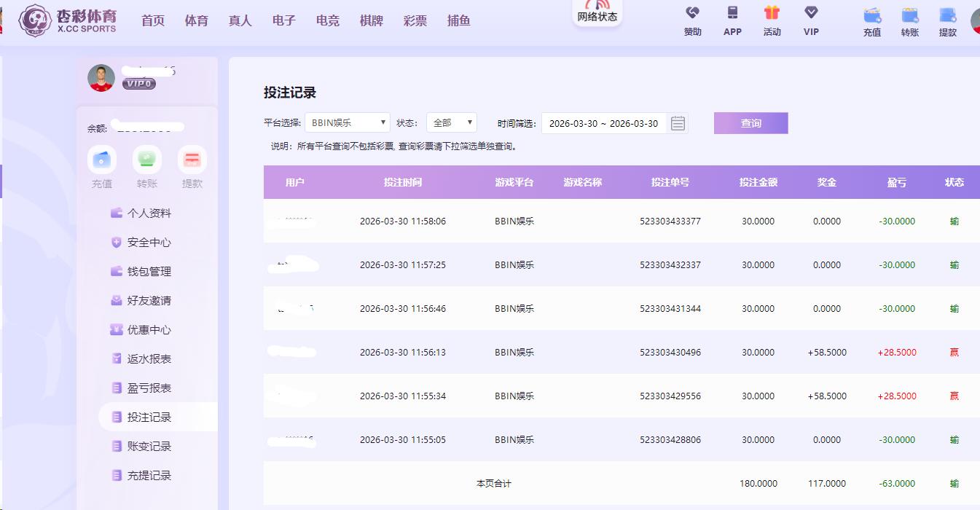Click total bet amount 180.0000
980x510 pixels.
758,483
